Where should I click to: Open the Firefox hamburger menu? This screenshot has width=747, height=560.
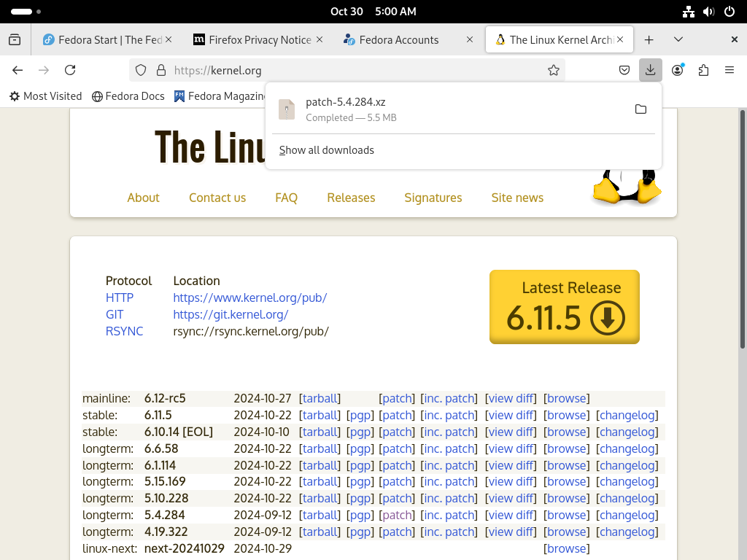729,71
